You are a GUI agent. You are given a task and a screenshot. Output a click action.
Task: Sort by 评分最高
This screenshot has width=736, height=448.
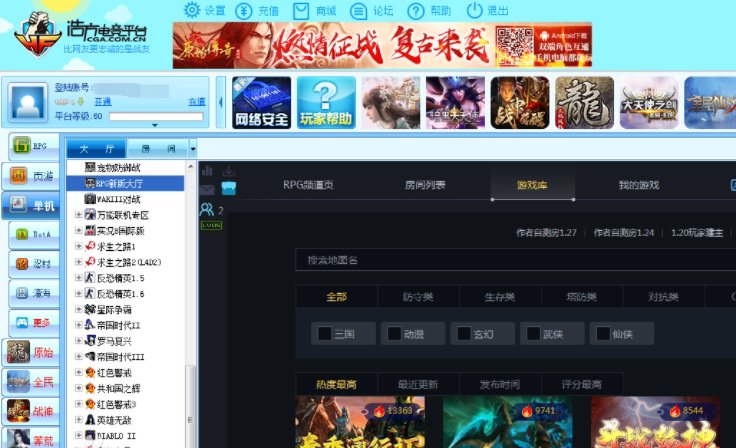pyautogui.click(x=582, y=385)
